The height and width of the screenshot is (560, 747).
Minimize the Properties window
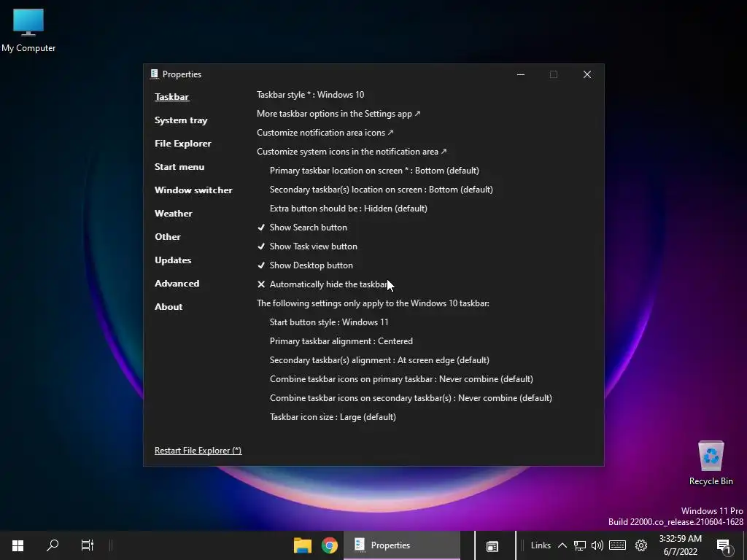[521, 74]
